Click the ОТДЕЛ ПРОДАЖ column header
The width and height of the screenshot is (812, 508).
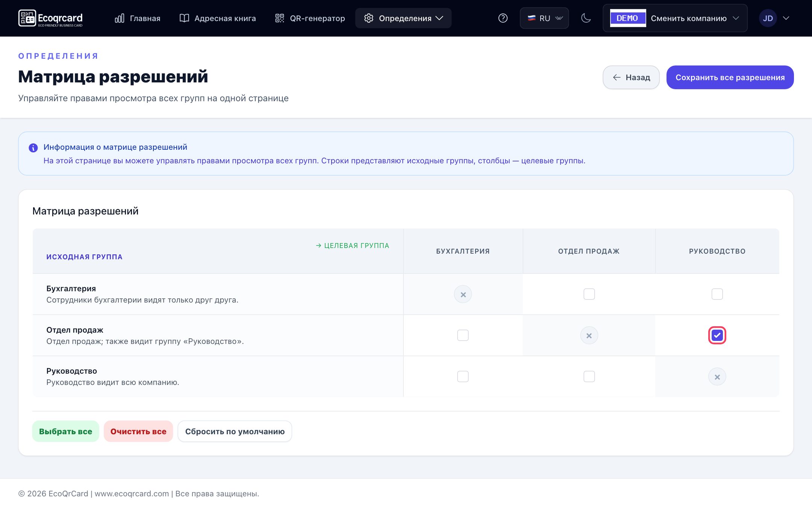(589, 251)
